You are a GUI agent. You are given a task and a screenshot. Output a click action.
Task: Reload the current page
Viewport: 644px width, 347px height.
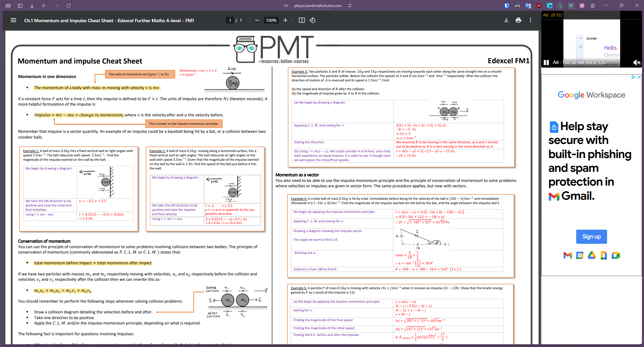point(68,6)
